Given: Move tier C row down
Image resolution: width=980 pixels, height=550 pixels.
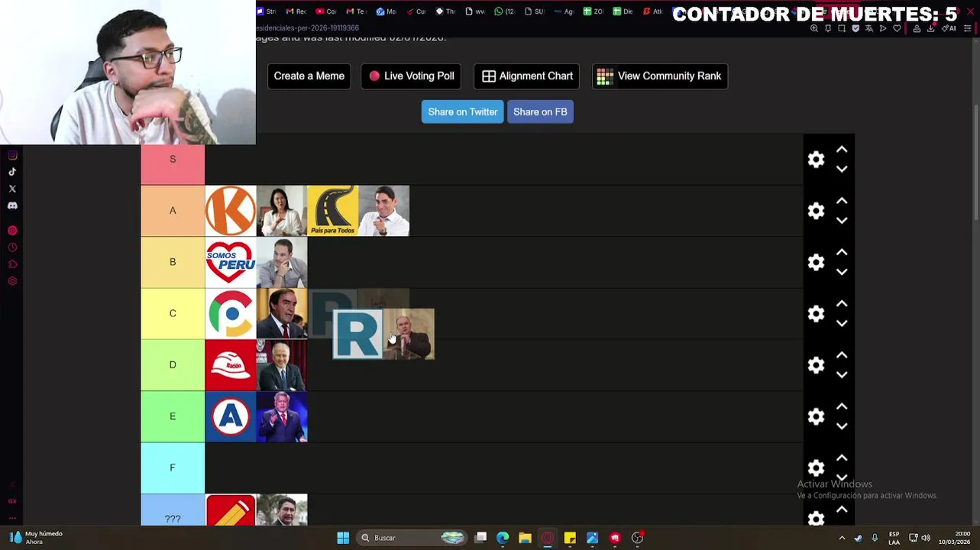Looking at the screenshot, I should click(x=842, y=323).
